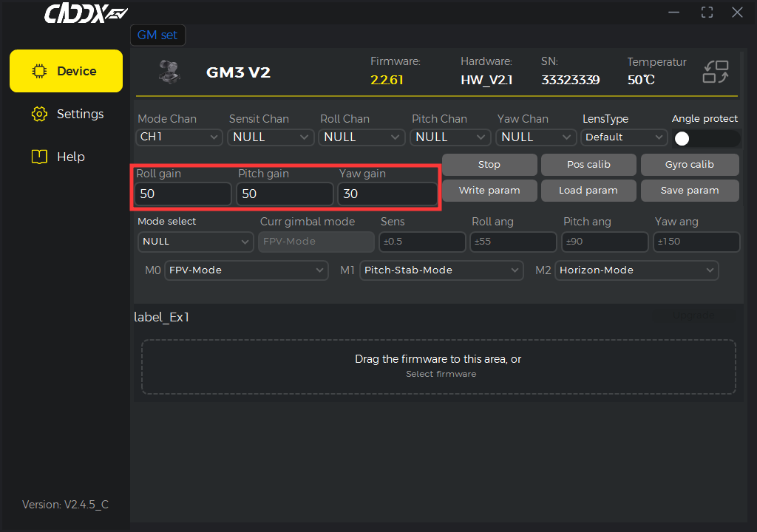757x532 pixels.
Task: Open the Device section
Action: click(x=66, y=71)
